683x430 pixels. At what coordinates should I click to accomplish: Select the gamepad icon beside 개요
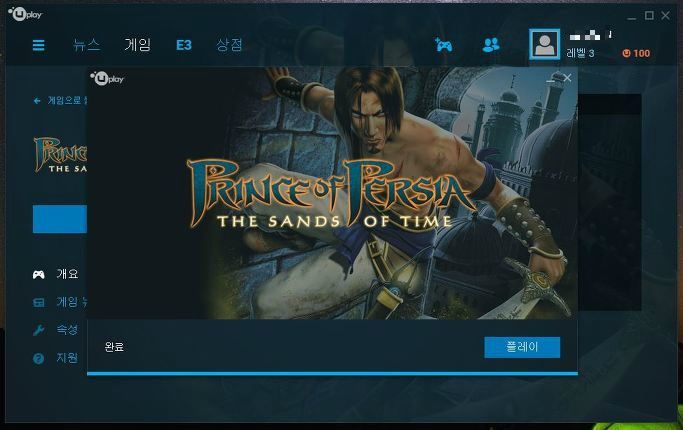39,274
